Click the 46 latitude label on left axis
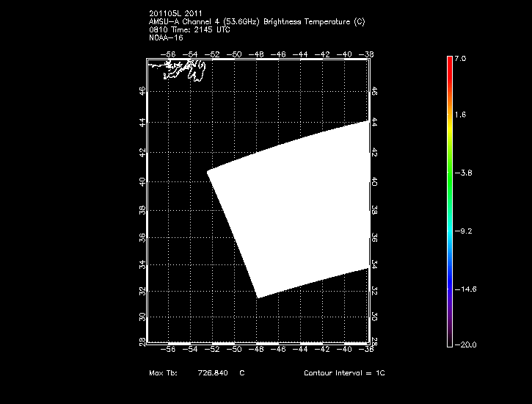The width and height of the screenshot is (532, 404). point(142,90)
